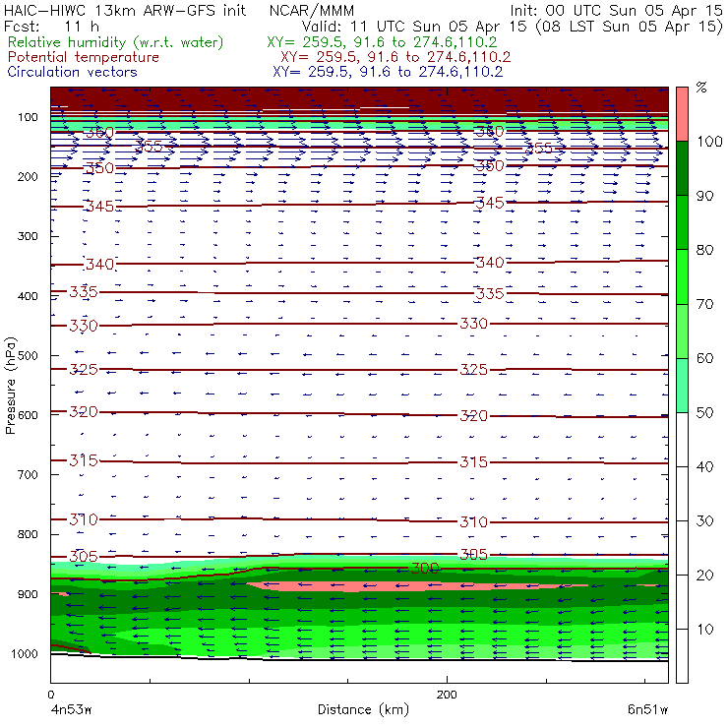
Task: Select the 80–90% green colorbar segment
Action: pos(682,222)
